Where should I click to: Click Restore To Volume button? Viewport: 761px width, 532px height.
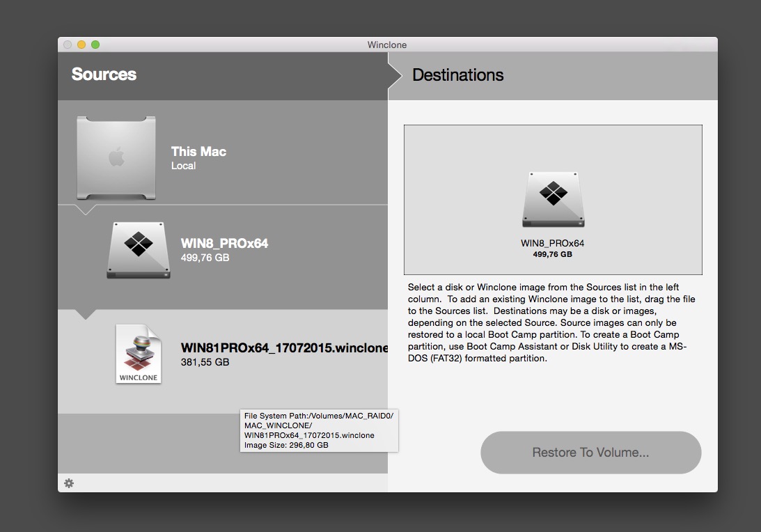(590, 453)
